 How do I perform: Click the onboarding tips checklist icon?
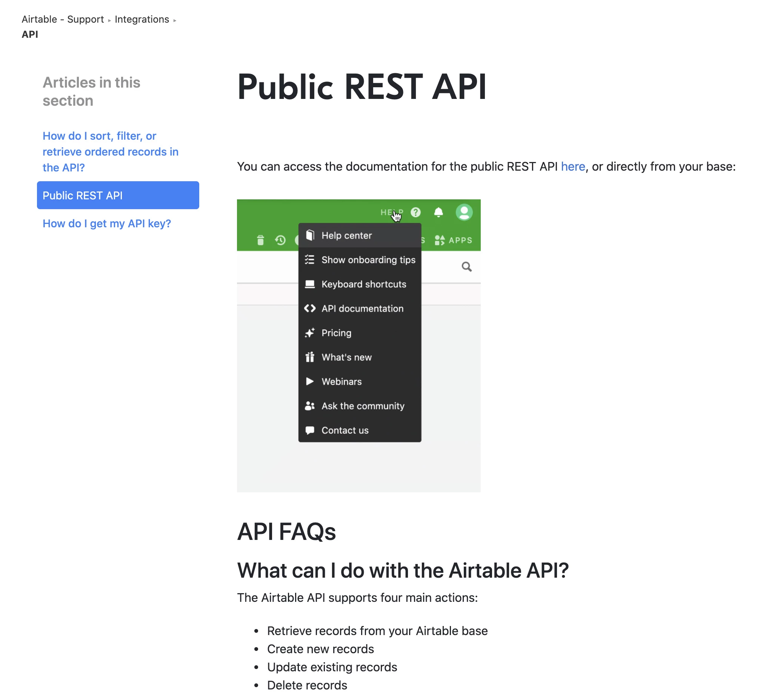[309, 260]
